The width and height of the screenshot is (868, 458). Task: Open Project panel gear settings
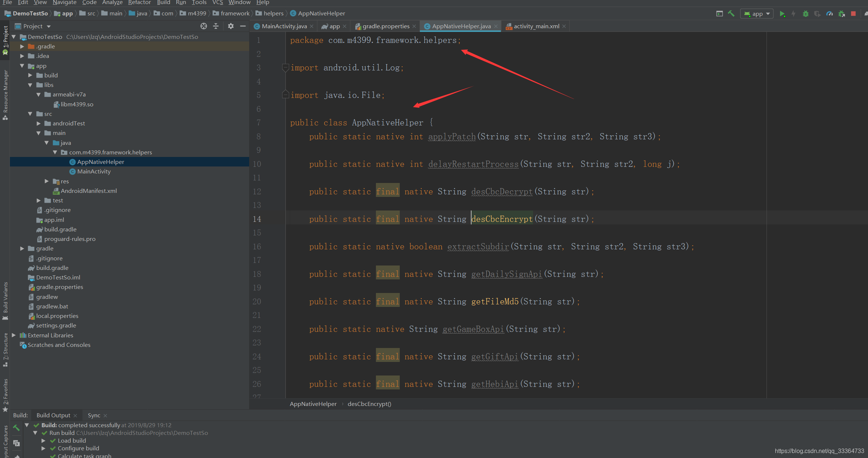230,26
